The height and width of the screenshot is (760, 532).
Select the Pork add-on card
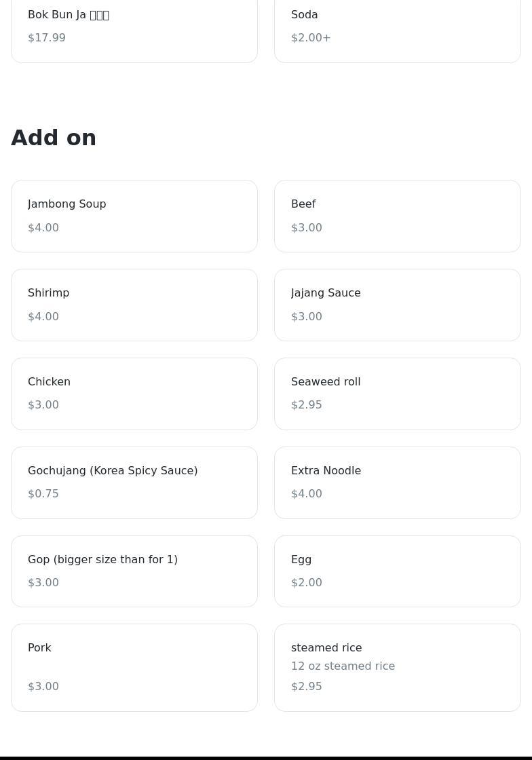point(134,668)
